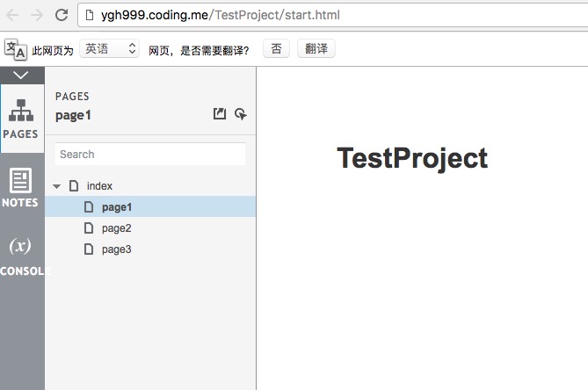Go back with the browser back arrow
Image resolution: width=588 pixels, height=390 pixels.
pos(15,15)
